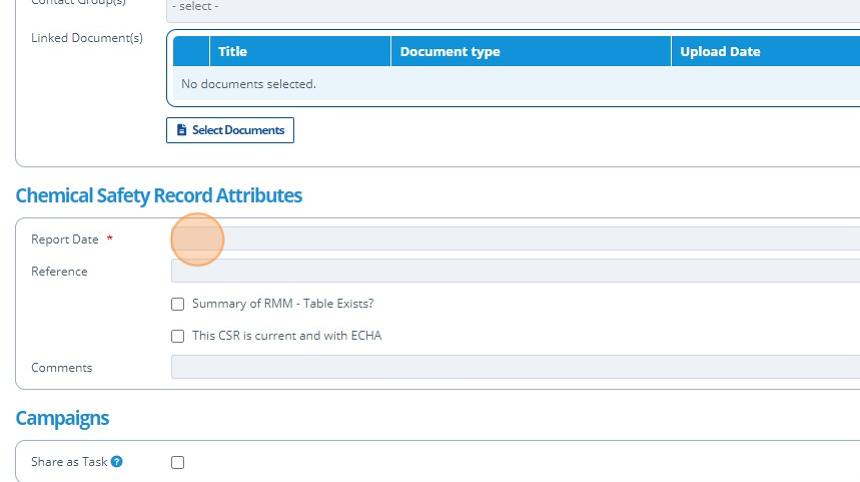This screenshot has width=860, height=482.
Task: Click the 'No documents selected.' row
Action: click(516, 84)
